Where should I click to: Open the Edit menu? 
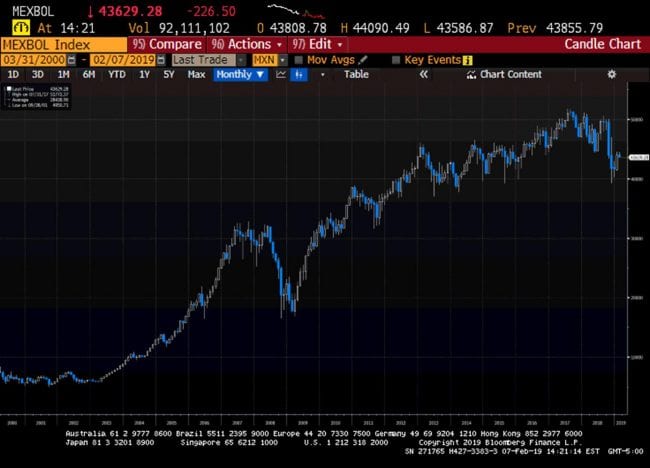pos(317,44)
